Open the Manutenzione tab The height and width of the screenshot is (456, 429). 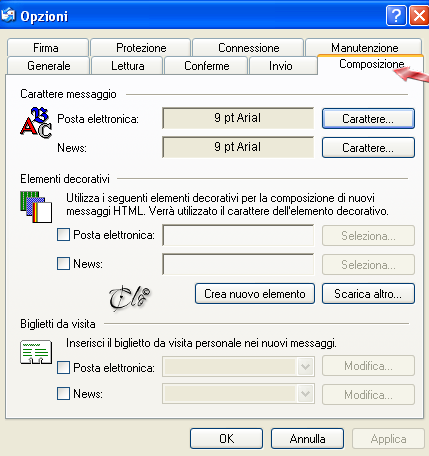[x=364, y=47]
